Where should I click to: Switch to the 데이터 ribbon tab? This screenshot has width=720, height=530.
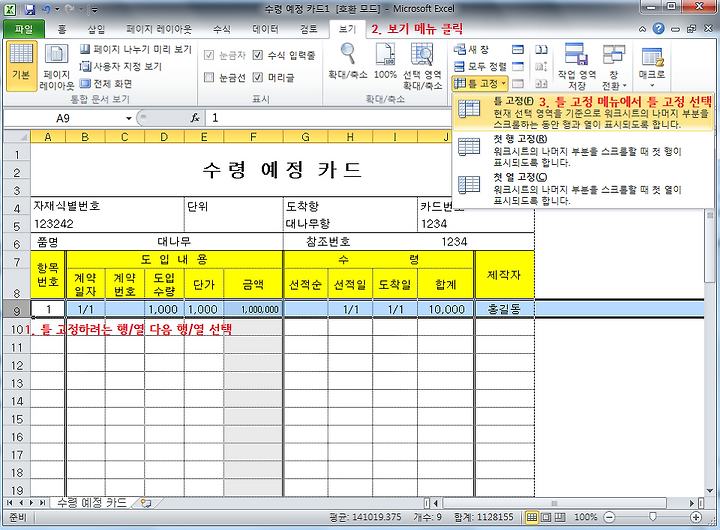(265, 29)
